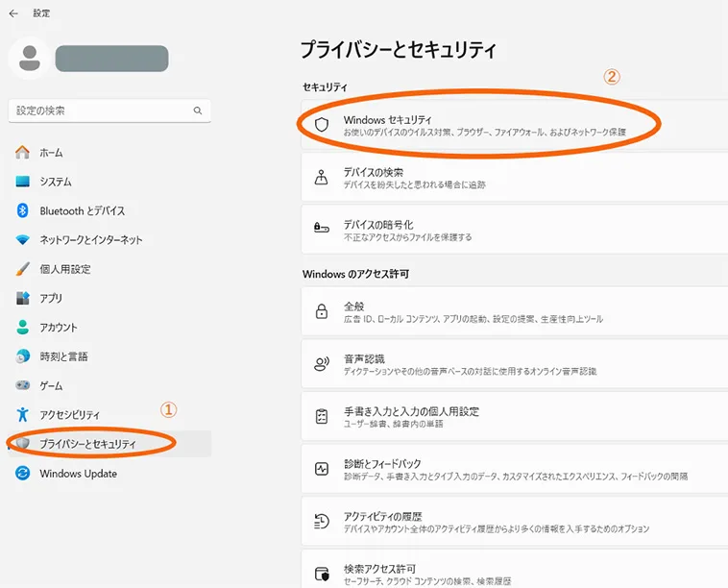Click the magnifier search icon
The image size is (728, 588).
[x=198, y=110]
